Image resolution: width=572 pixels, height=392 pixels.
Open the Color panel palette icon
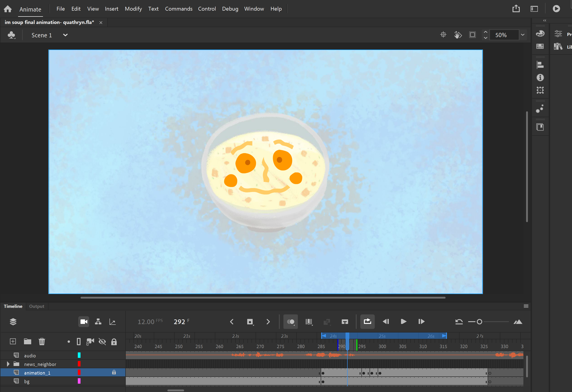click(x=540, y=33)
